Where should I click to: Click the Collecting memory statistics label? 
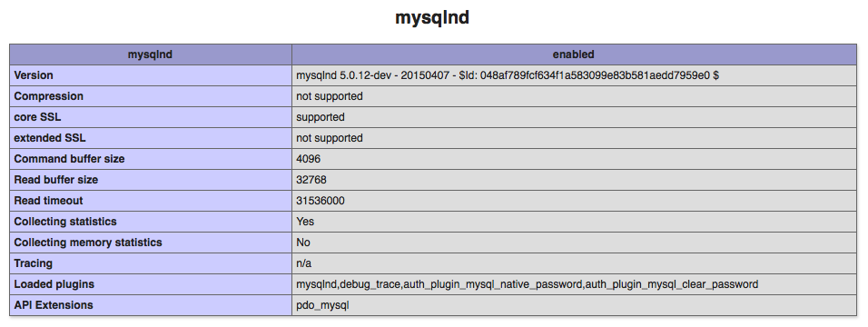click(x=88, y=243)
